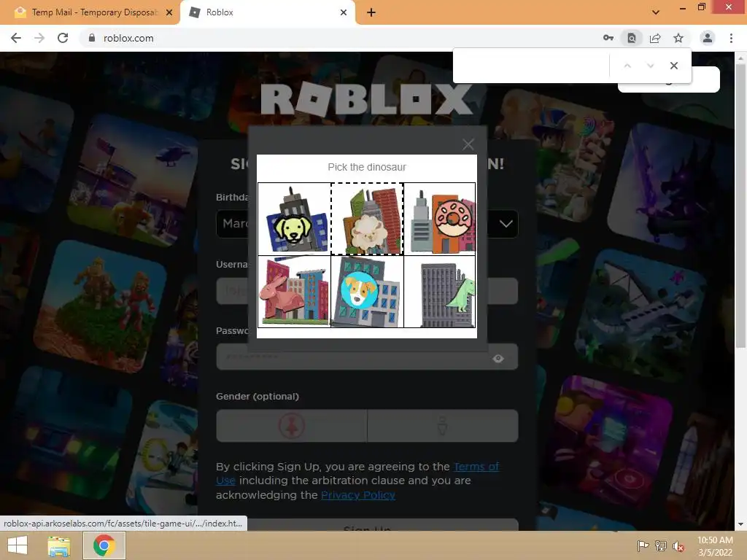
Task: Open a new browser tab
Action: point(371,12)
